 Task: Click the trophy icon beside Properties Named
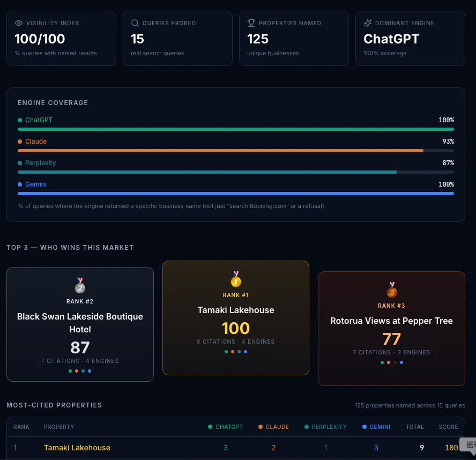pyautogui.click(x=251, y=23)
